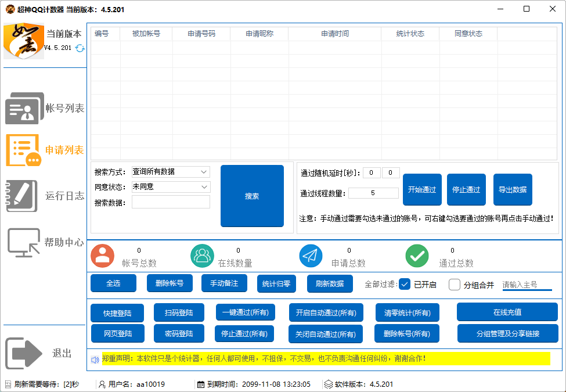566x392 pixels.
Task: Click the 帮助中心 monitor icon
Action: (x=24, y=243)
